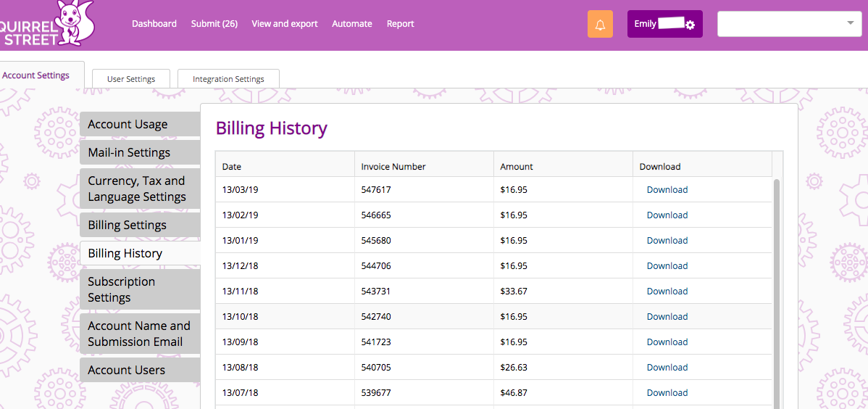868x409 pixels.
Task: Open the Automate menu item
Action: point(352,24)
